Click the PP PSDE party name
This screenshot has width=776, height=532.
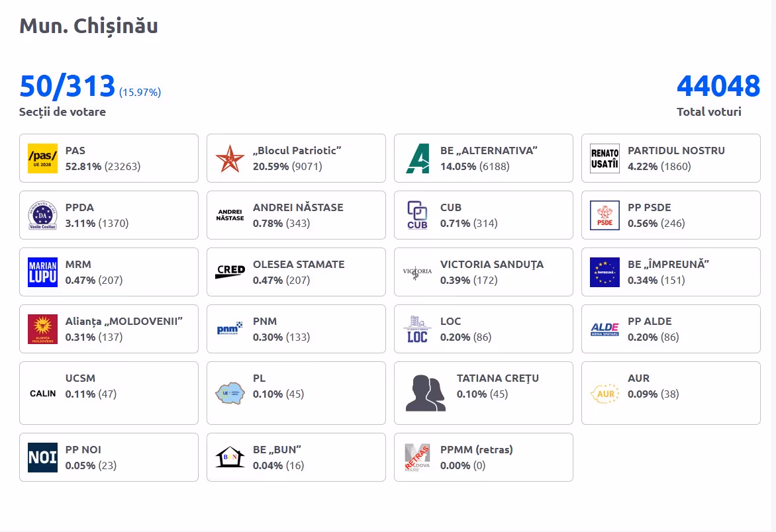(650, 208)
